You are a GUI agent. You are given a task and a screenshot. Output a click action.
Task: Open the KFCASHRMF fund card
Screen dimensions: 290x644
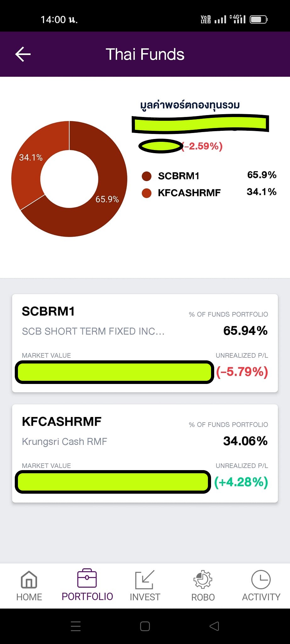tap(145, 453)
